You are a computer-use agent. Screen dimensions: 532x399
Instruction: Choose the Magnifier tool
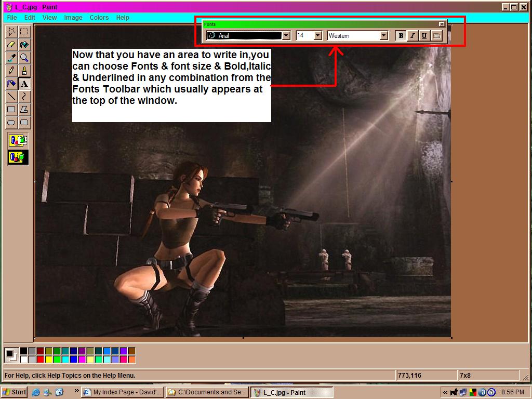pos(24,58)
